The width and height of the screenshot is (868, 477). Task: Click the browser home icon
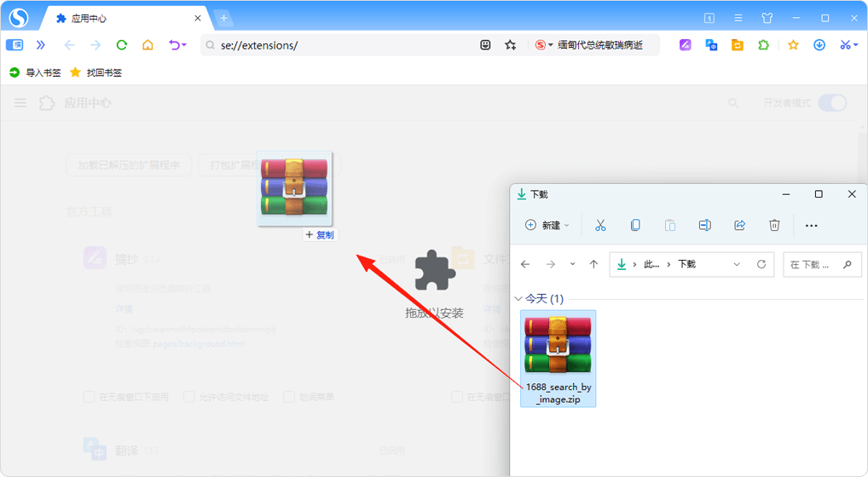(x=148, y=45)
